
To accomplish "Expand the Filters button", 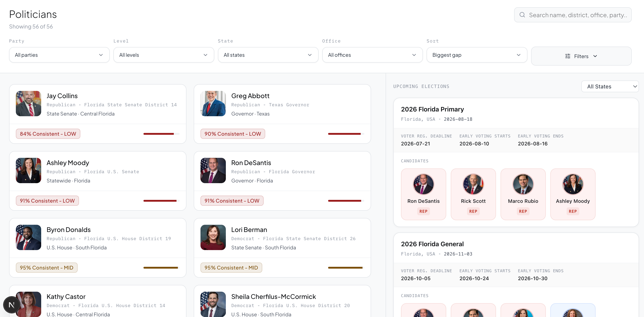I will pos(581,56).
